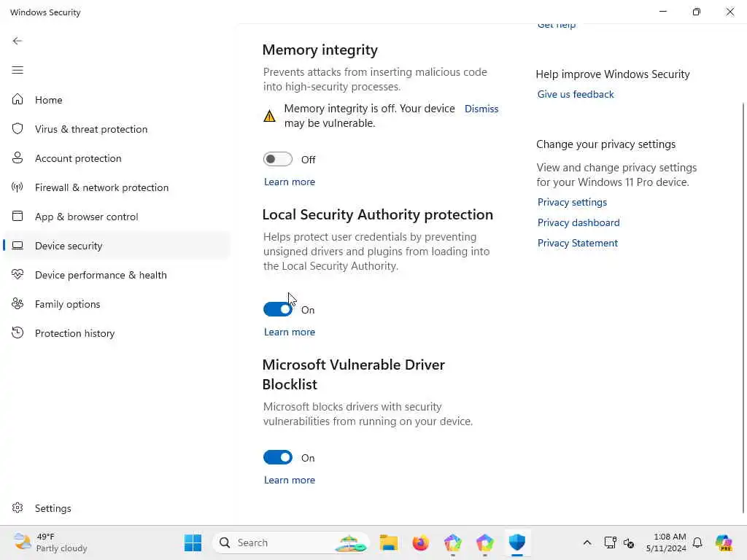The image size is (747, 560).
Task: Go back using the back arrow
Action: [x=18, y=41]
